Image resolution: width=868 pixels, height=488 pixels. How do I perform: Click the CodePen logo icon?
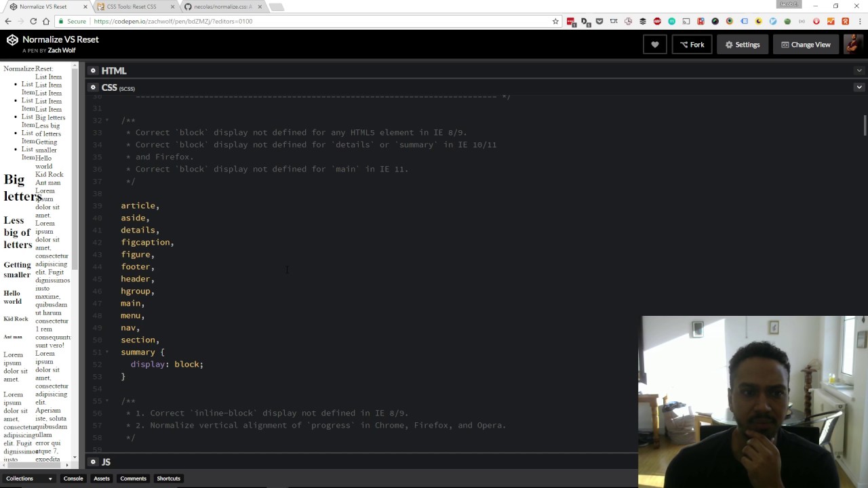12,40
